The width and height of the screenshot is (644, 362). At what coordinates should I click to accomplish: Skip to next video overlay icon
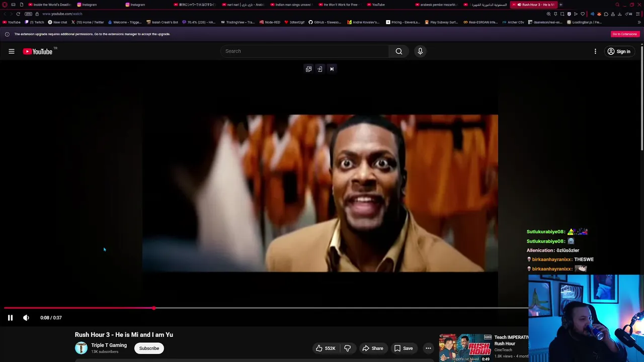pos(332,69)
